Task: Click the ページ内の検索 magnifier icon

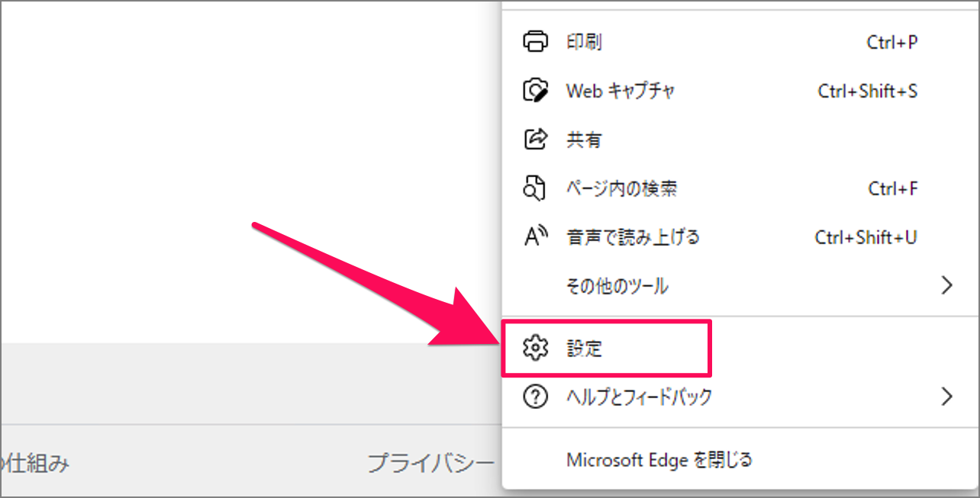Action: pos(535,188)
